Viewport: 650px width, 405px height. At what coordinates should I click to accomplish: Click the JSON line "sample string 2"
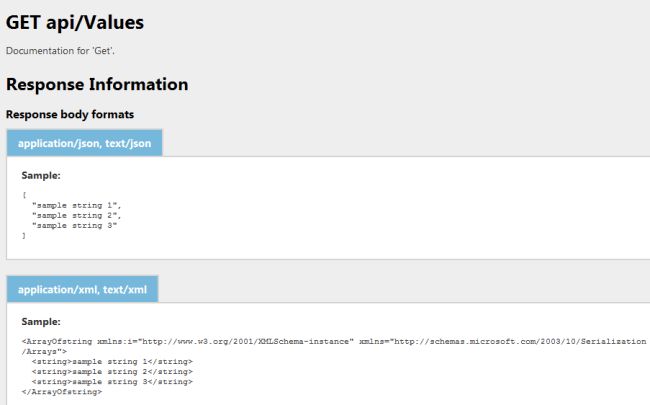[77, 215]
